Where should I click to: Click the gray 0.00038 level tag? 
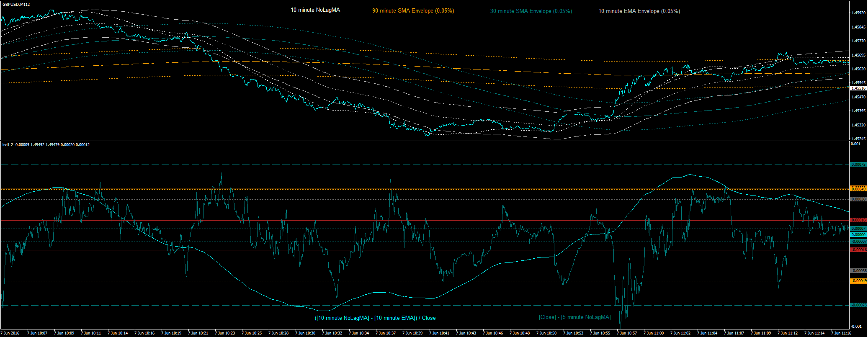[x=858, y=199]
